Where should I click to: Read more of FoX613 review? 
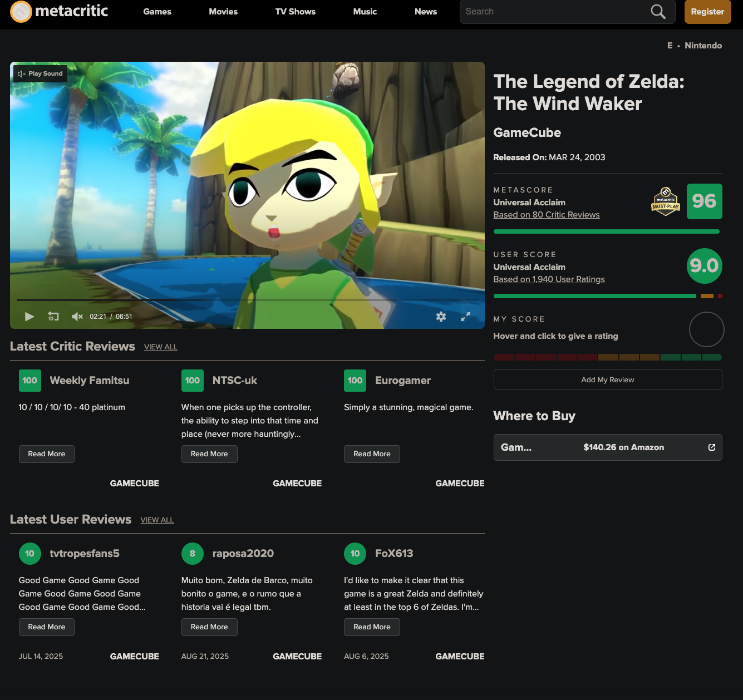pos(372,627)
